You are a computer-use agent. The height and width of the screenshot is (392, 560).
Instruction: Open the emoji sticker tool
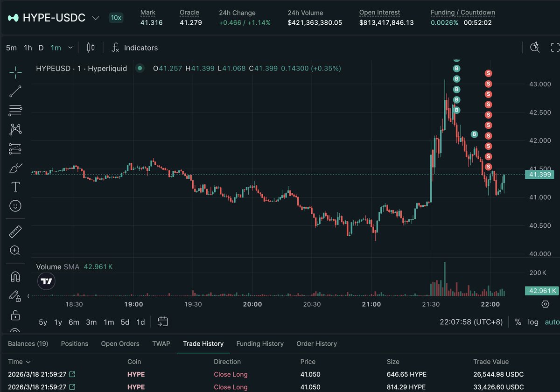15,206
